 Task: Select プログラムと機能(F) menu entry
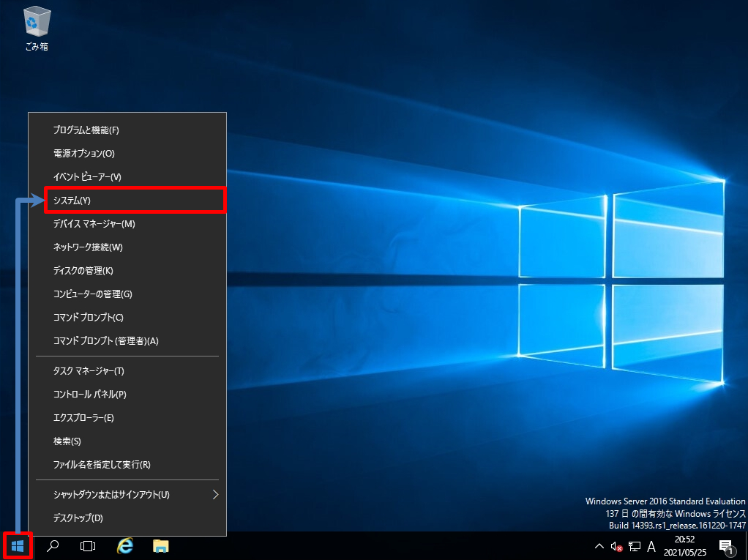(127, 130)
